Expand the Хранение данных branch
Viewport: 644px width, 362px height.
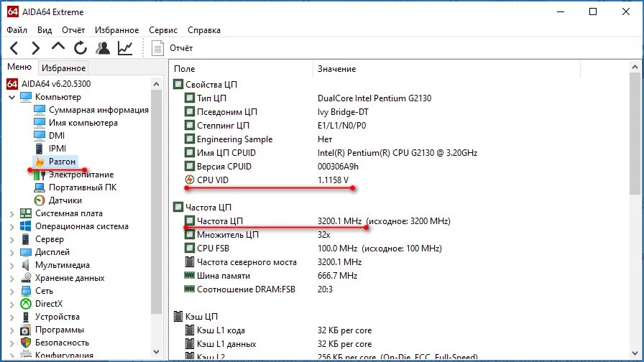click(x=12, y=279)
